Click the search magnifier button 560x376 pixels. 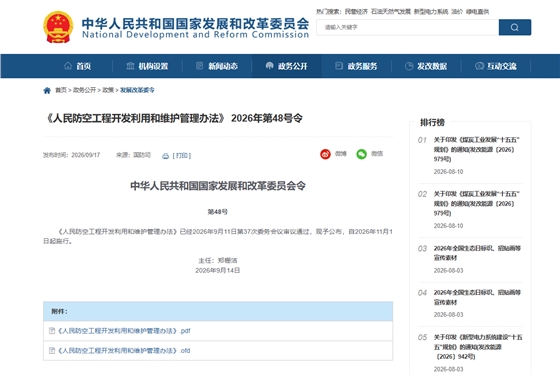515,27
